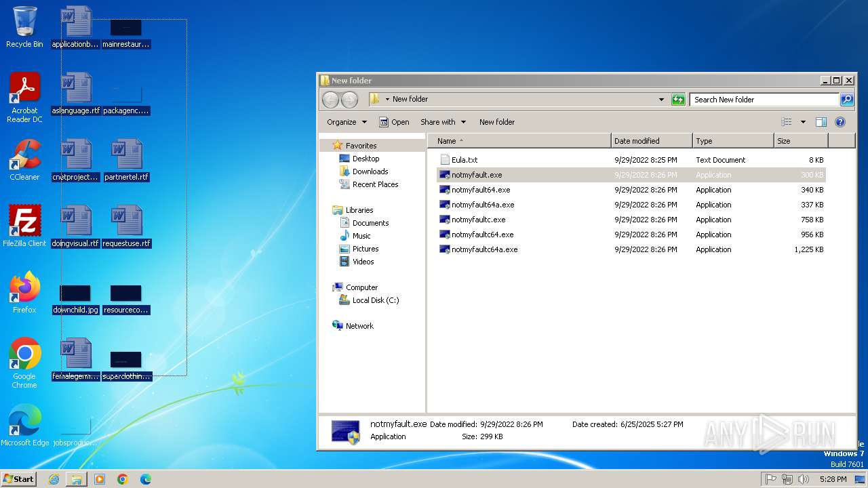868x488 pixels.
Task: Click the Explorer Forward arrow button
Action: (349, 100)
